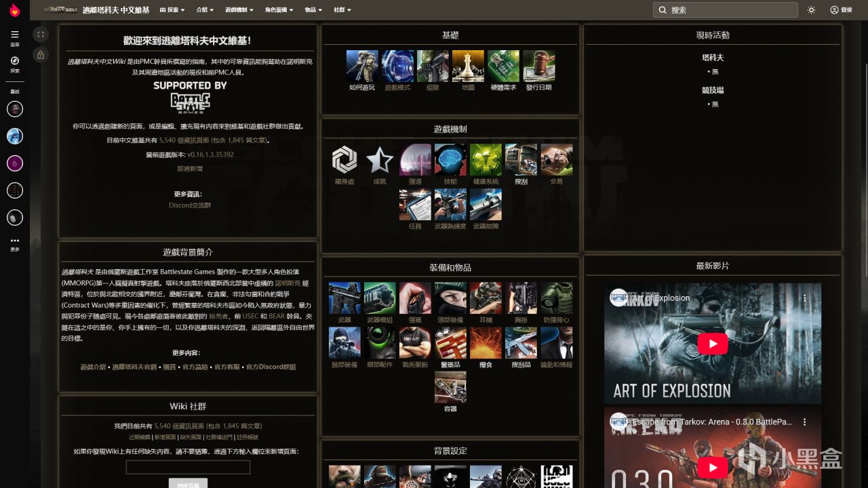Open Art of Explosion video options menu
Screen dimensions: 868x488
tap(805, 298)
